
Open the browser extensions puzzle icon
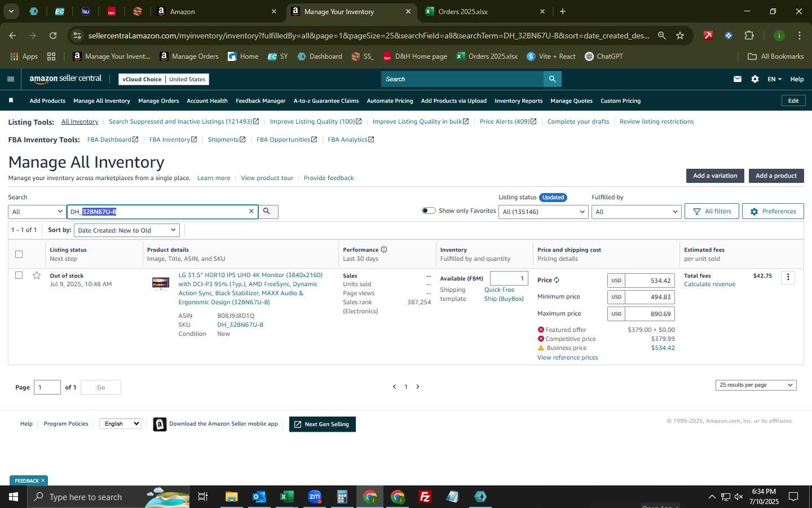[749, 36]
